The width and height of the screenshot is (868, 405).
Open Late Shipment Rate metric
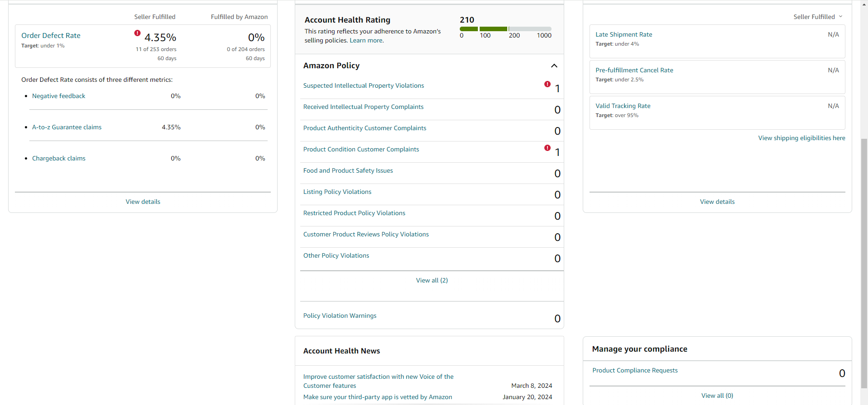coord(624,34)
